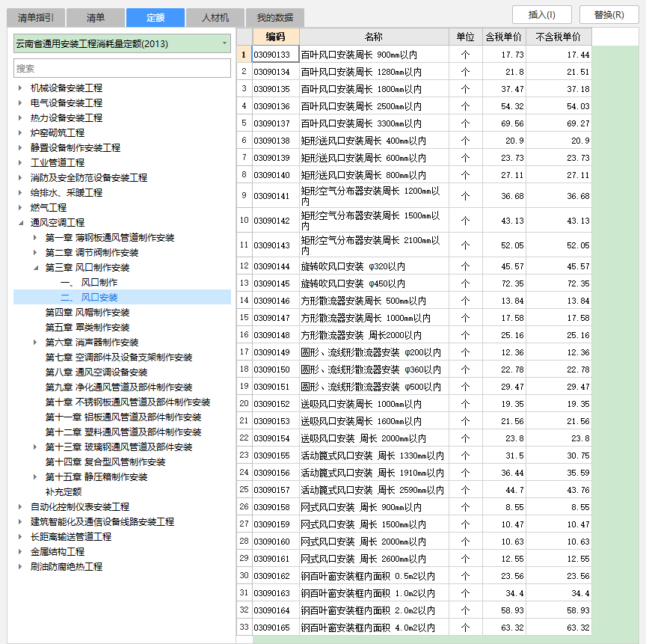Select row 33 钢百叶窗安装 4.0m2以内

(374, 628)
